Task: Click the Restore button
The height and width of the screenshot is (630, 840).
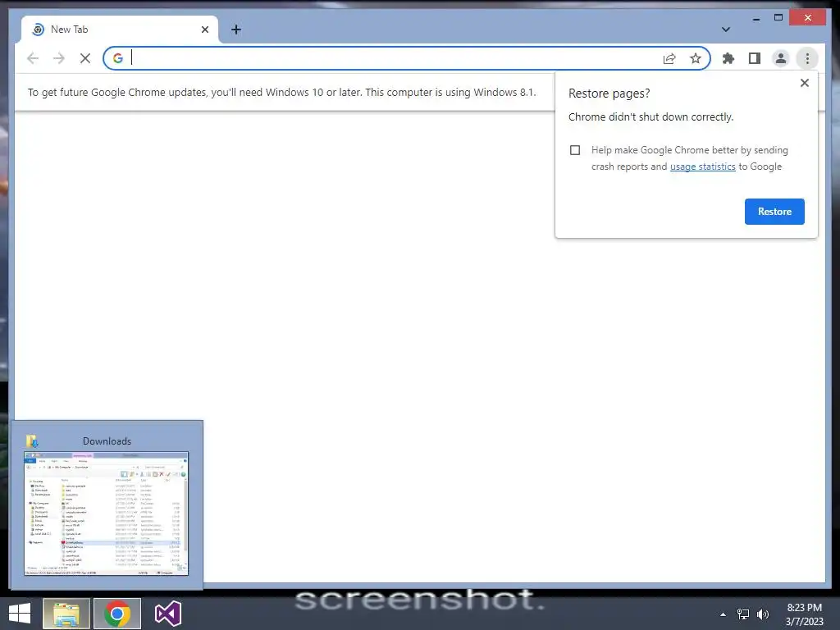Action: 774,212
